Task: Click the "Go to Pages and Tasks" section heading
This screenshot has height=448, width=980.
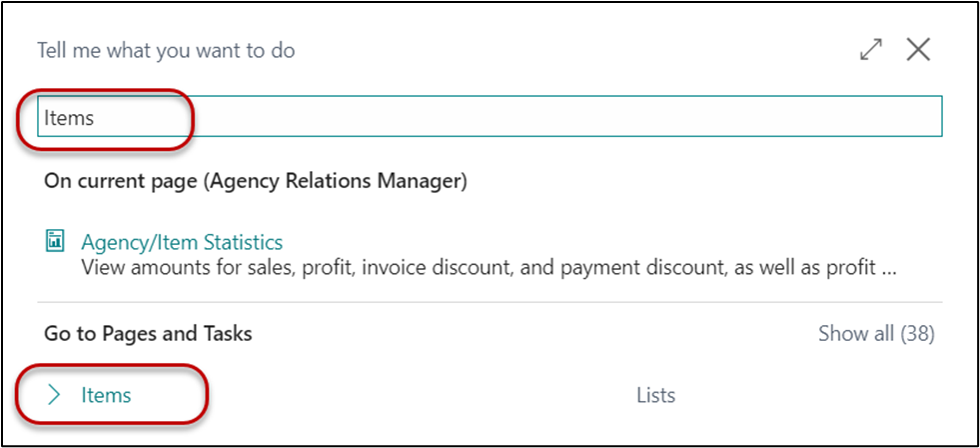Action: pos(148,333)
